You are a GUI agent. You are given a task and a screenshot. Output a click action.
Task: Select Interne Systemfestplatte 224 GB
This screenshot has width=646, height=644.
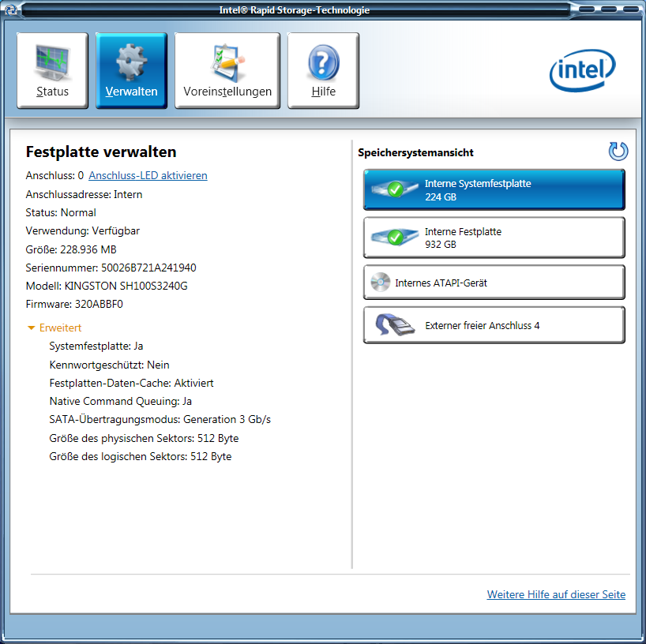[x=494, y=190]
